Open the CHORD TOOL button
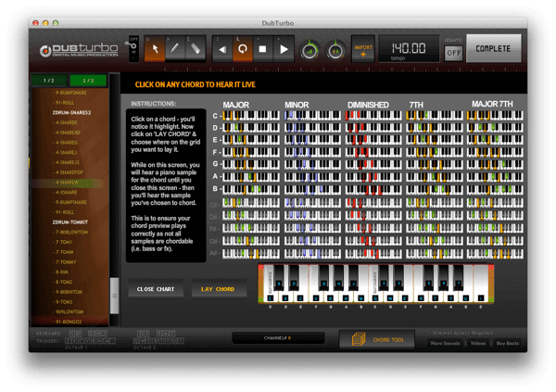This screenshot has width=556, height=392. [x=377, y=339]
